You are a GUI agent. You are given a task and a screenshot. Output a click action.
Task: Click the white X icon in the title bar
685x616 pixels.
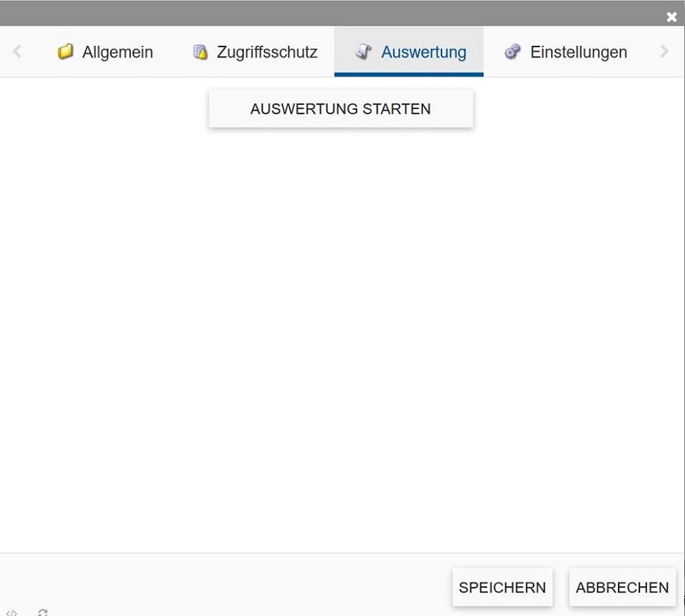[672, 16]
